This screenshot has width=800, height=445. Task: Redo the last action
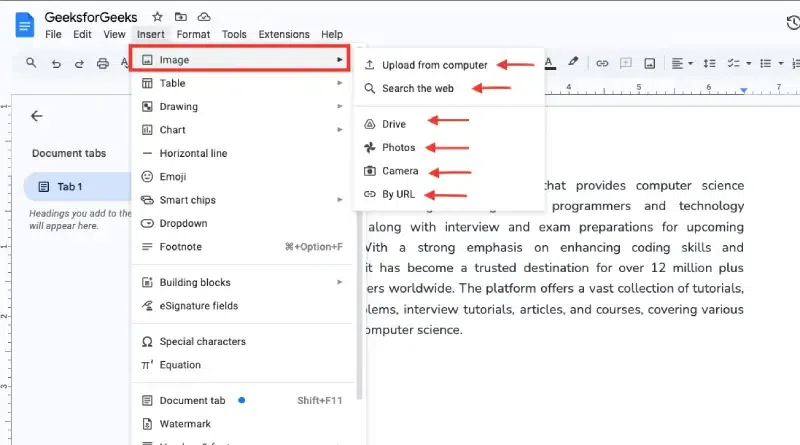pos(79,63)
